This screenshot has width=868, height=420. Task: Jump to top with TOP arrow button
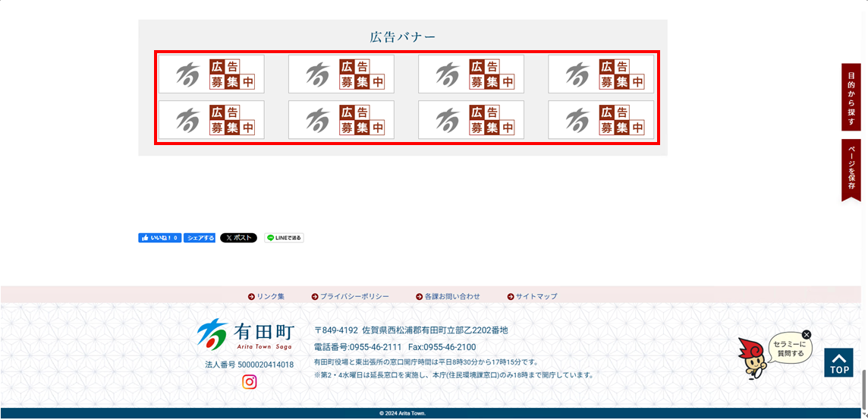pos(838,363)
